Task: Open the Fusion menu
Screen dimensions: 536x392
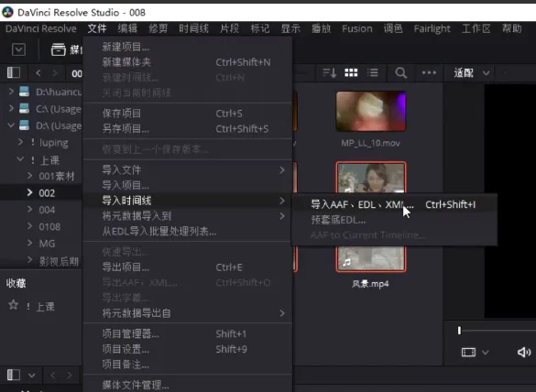Action: click(x=357, y=28)
